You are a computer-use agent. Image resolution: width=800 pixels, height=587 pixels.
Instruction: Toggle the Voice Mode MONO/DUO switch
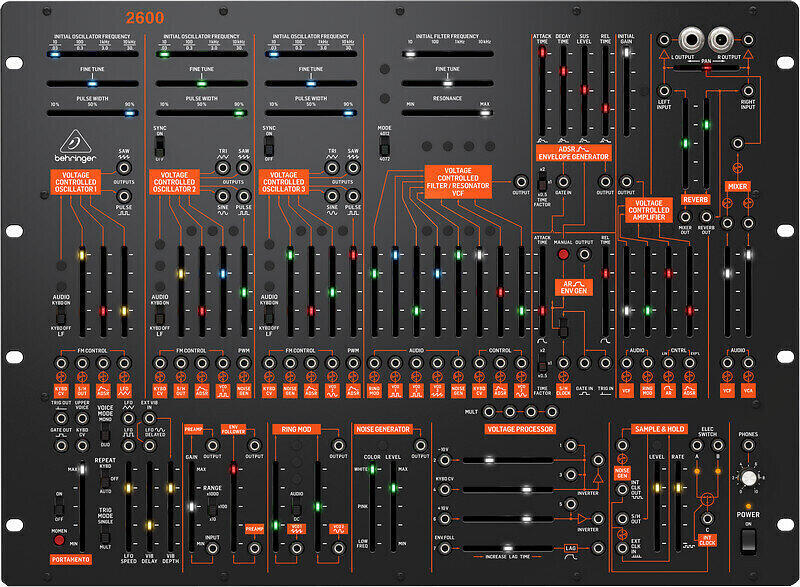tap(105, 433)
